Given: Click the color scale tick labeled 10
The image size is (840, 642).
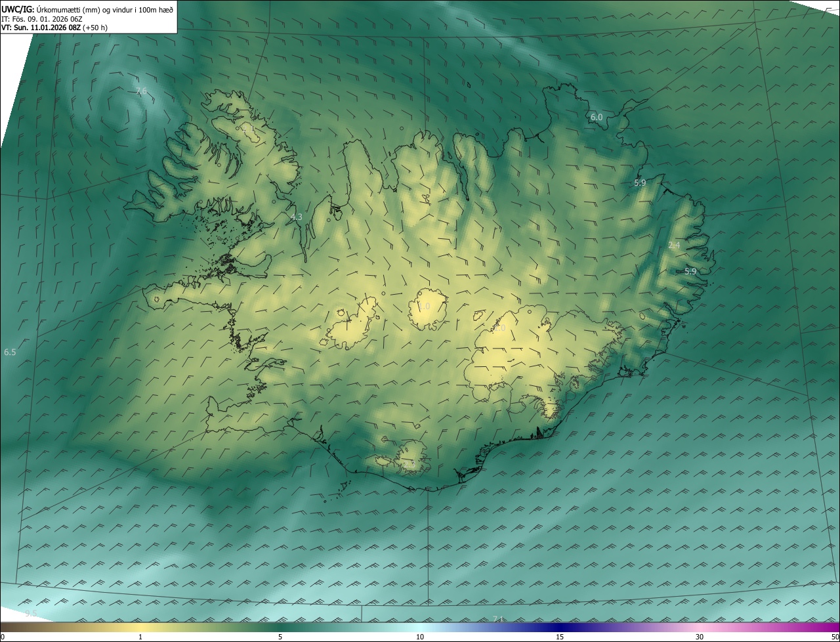Looking at the screenshot, I should pos(420,637).
